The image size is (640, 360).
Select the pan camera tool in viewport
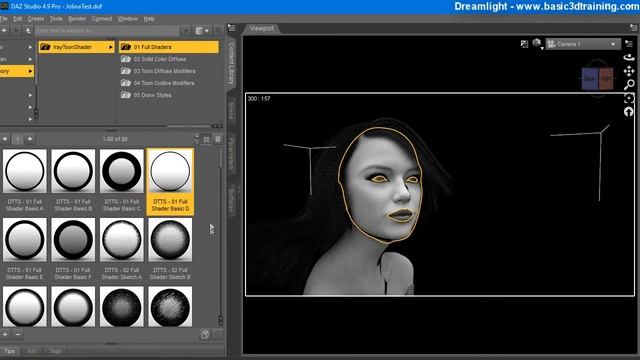click(x=629, y=71)
